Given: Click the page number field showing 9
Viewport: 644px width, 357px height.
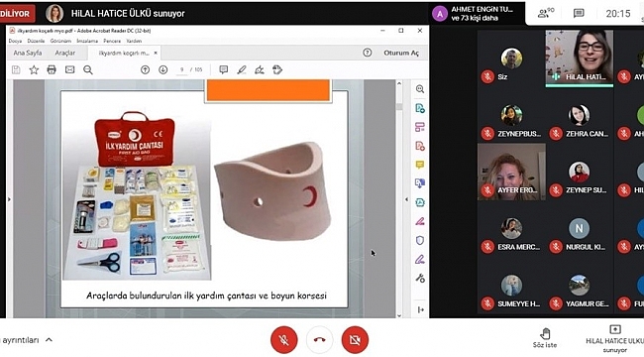Looking at the screenshot, I should coord(182,70).
